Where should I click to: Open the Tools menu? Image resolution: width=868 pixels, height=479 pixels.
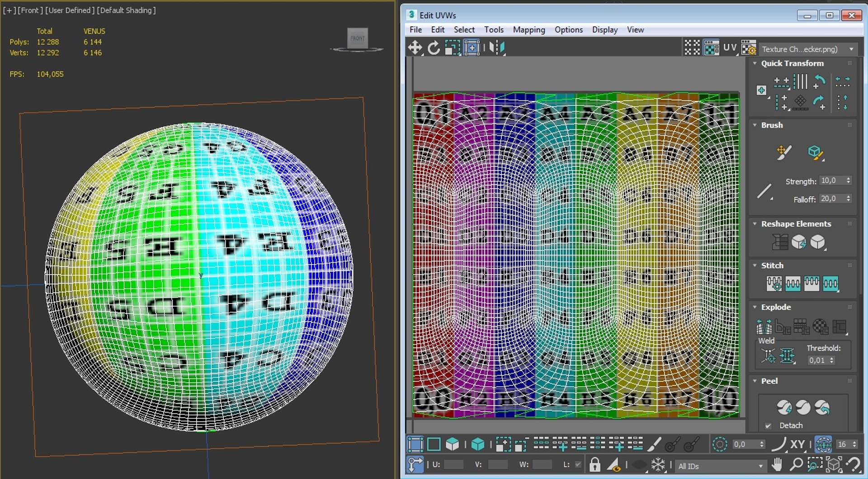494,30
